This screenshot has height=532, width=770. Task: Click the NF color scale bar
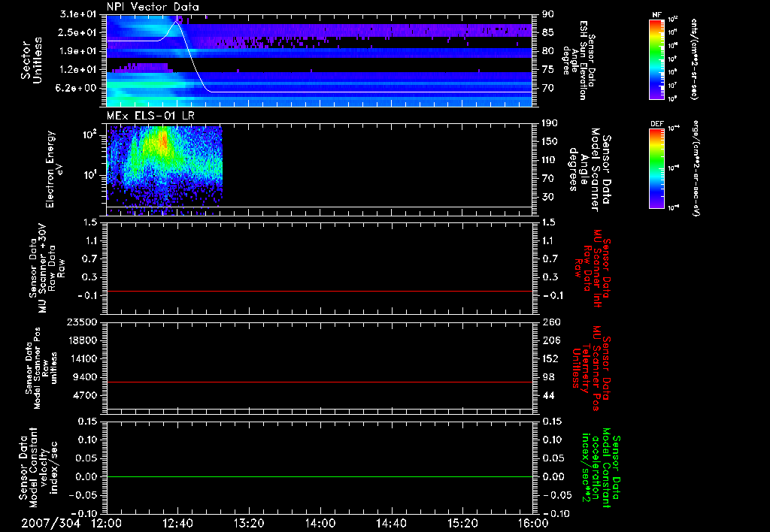tap(656, 59)
